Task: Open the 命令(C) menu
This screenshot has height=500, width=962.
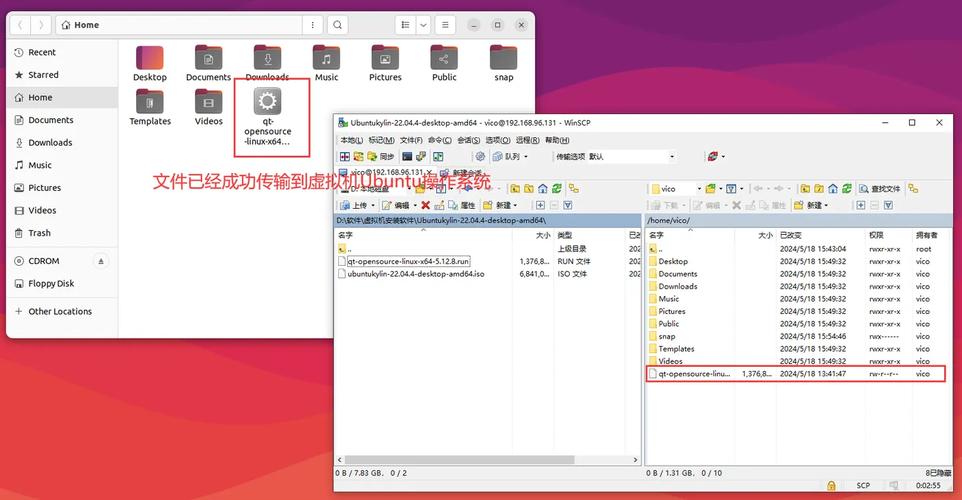Action: coord(440,140)
